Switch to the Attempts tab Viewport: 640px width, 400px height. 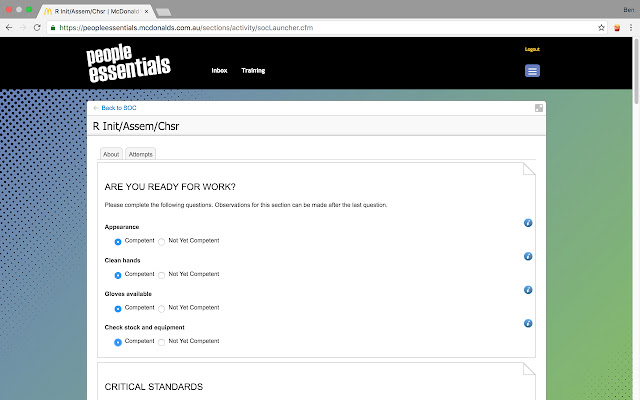(x=140, y=154)
